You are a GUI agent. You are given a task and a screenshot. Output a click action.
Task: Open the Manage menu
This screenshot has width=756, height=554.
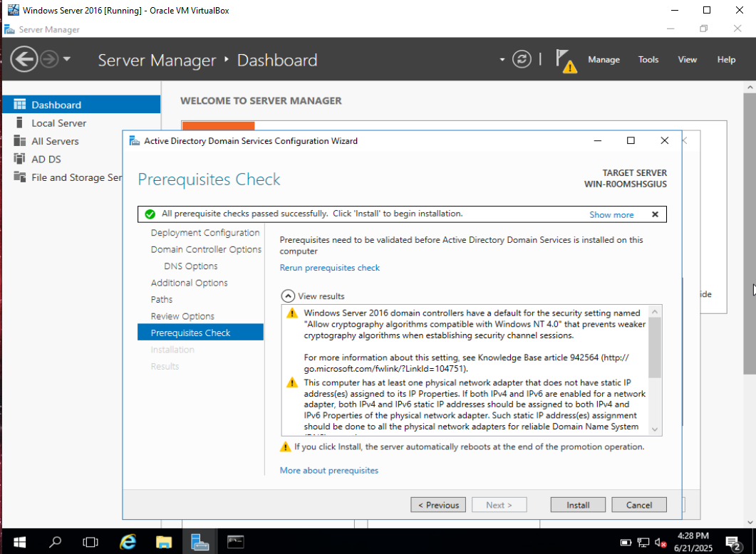pos(604,59)
